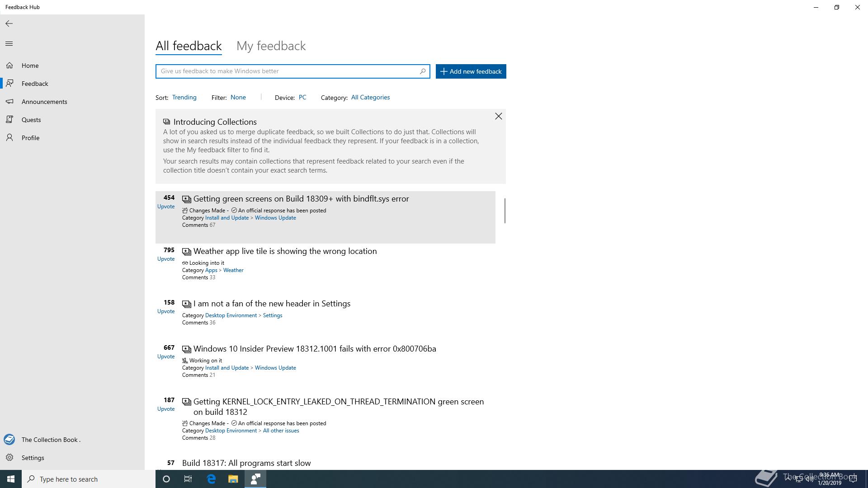Click Desktop Environment link under Settings header feedback
This screenshot has height=488, width=868.
(231, 315)
